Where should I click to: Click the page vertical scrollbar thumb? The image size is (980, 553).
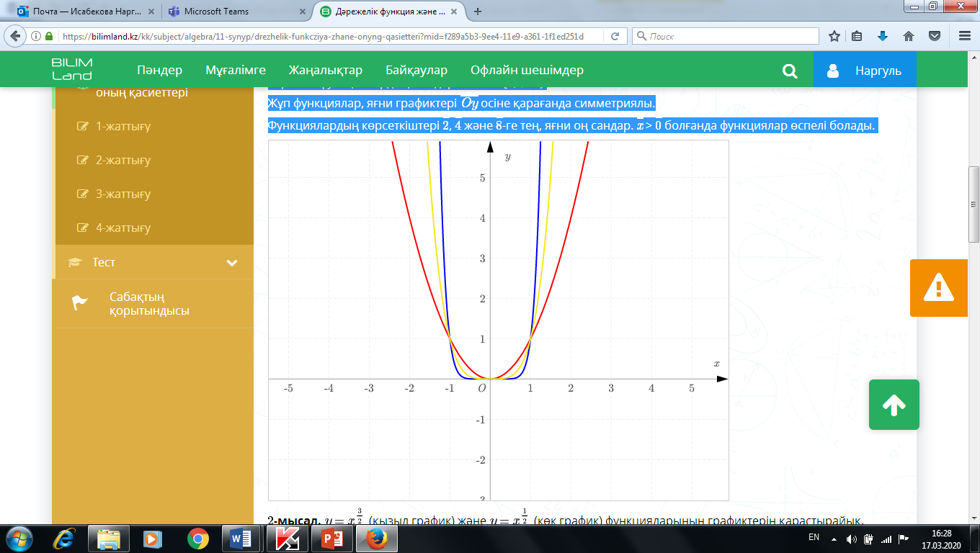point(974,204)
